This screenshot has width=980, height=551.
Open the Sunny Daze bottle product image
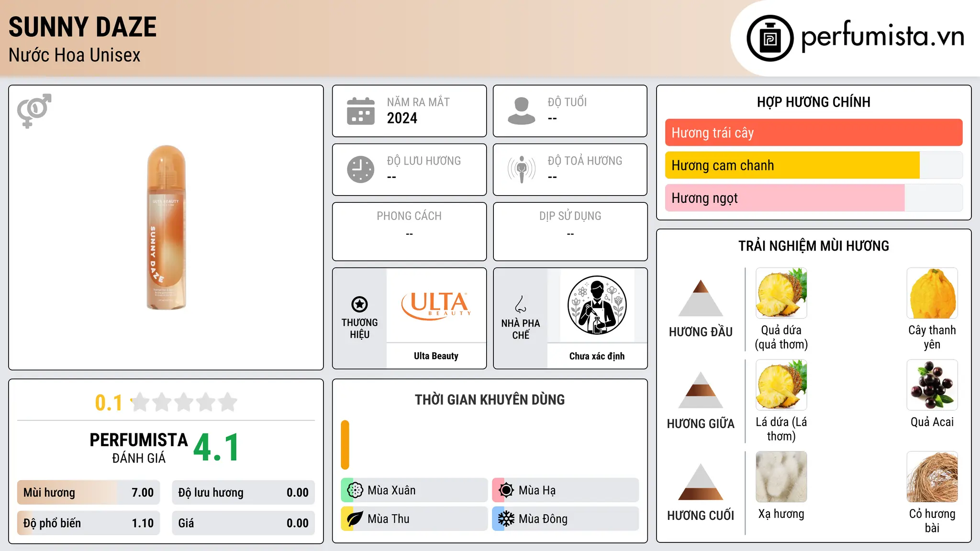[166, 228]
